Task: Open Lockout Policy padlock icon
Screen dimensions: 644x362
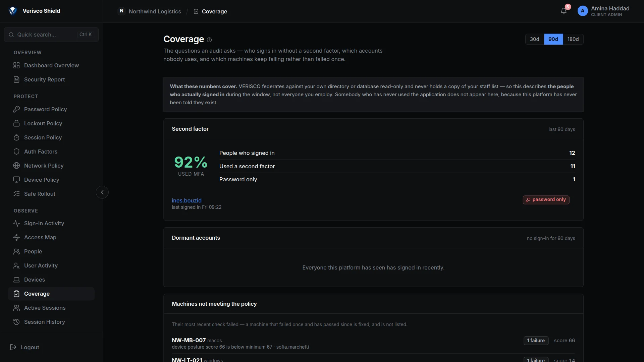Action: tap(16, 123)
